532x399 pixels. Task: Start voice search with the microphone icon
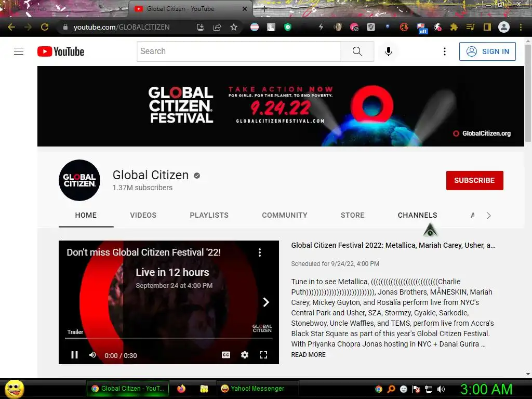389,51
